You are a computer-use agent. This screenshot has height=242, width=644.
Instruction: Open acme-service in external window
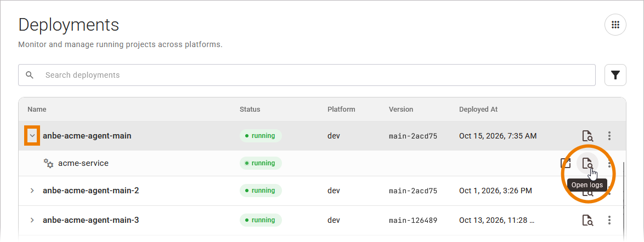566,163
